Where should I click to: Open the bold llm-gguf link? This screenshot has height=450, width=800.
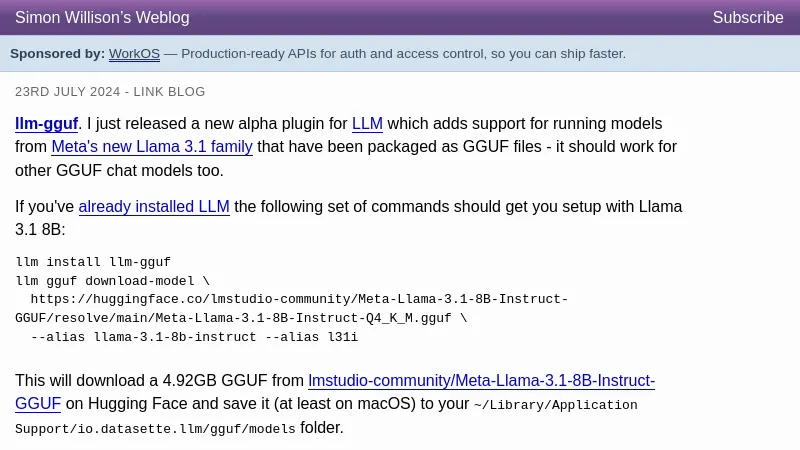pyautogui.click(x=46, y=124)
